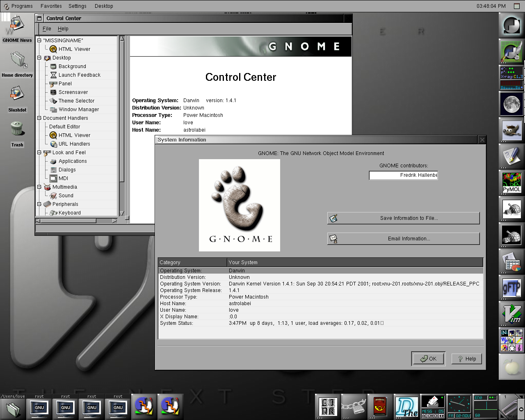This screenshot has width=525, height=420.
Task: Launch Vim from the dock
Action: pos(511,314)
